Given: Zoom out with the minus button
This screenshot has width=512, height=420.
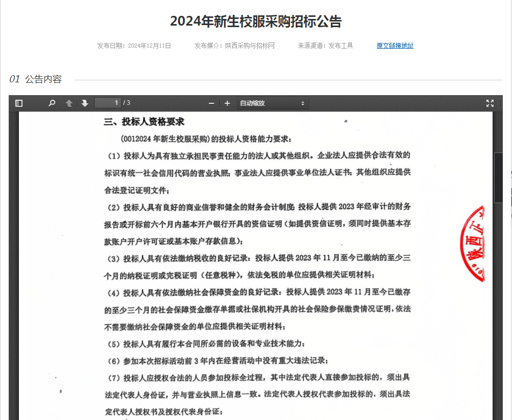Looking at the screenshot, I should 211,103.
